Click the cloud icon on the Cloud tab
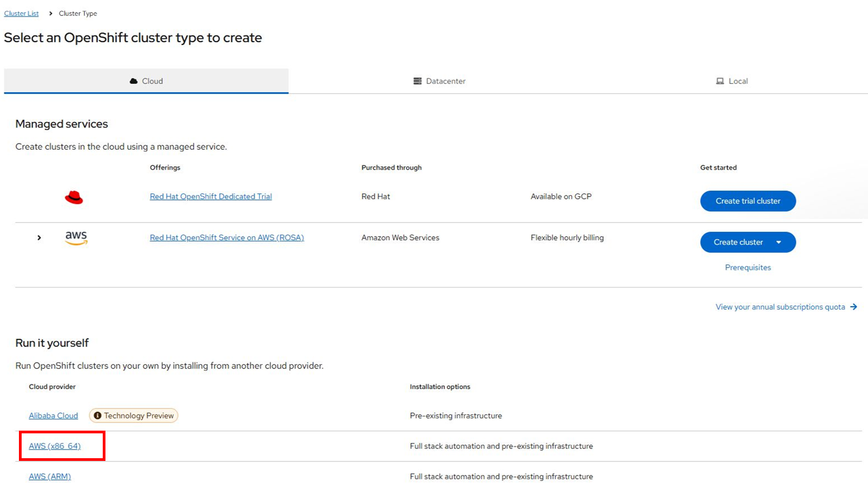The height and width of the screenshot is (489, 868). pyautogui.click(x=134, y=81)
